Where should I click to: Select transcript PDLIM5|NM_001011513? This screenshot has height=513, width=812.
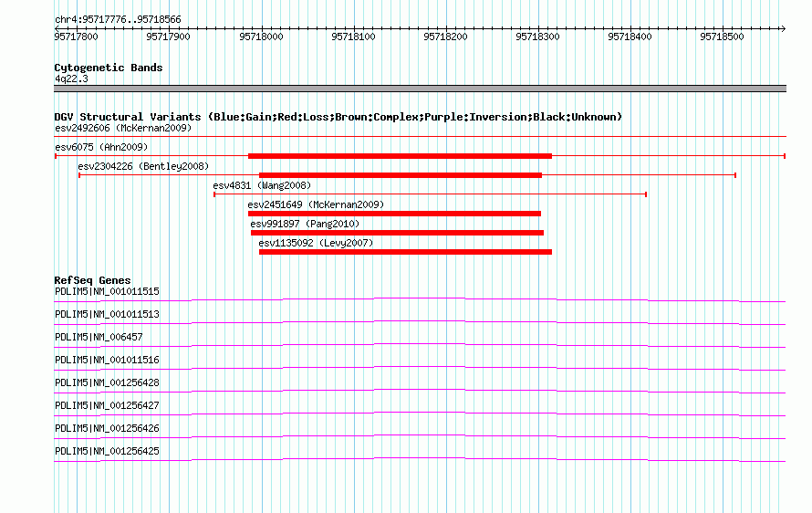pyautogui.click(x=107, y=315)
